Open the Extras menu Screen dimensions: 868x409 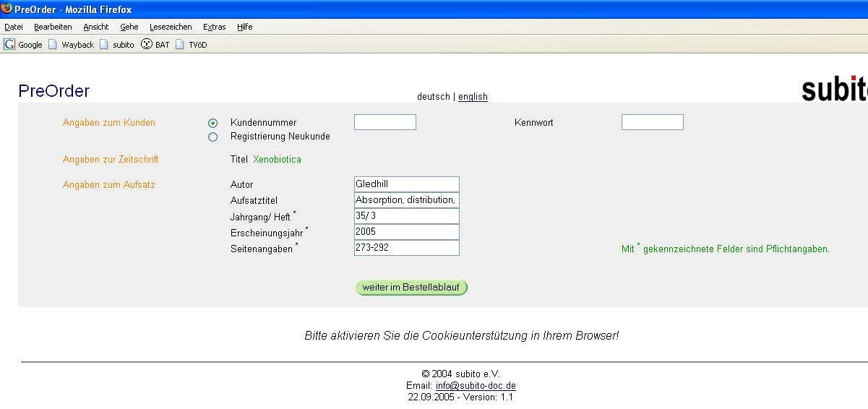tap(214, 27)
